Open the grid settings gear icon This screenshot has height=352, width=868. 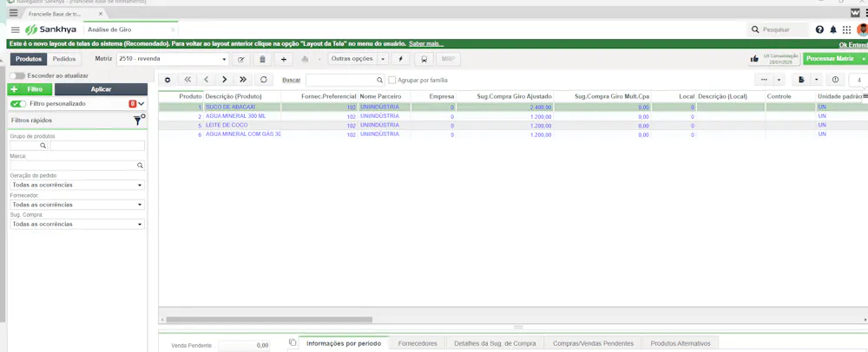168,80
